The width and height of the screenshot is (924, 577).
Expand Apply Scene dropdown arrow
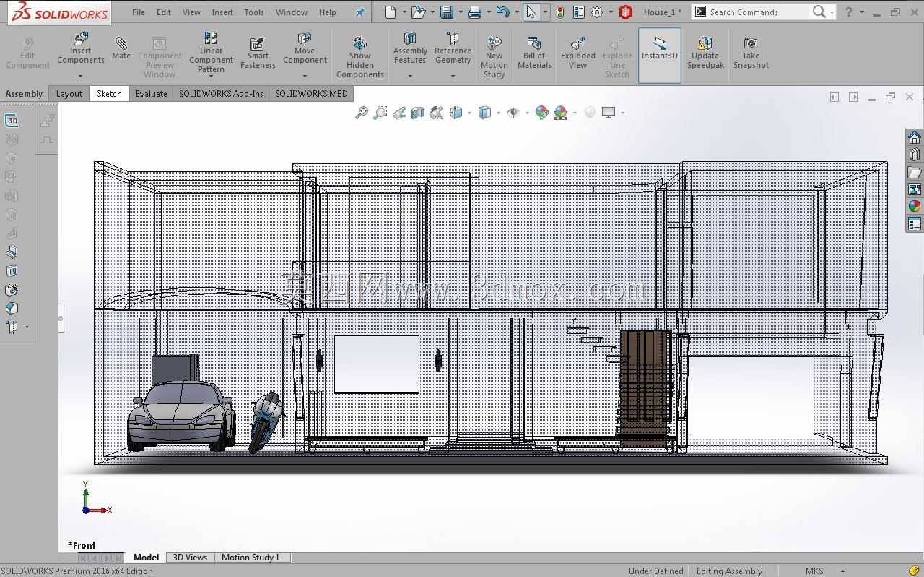pos(575,113)
